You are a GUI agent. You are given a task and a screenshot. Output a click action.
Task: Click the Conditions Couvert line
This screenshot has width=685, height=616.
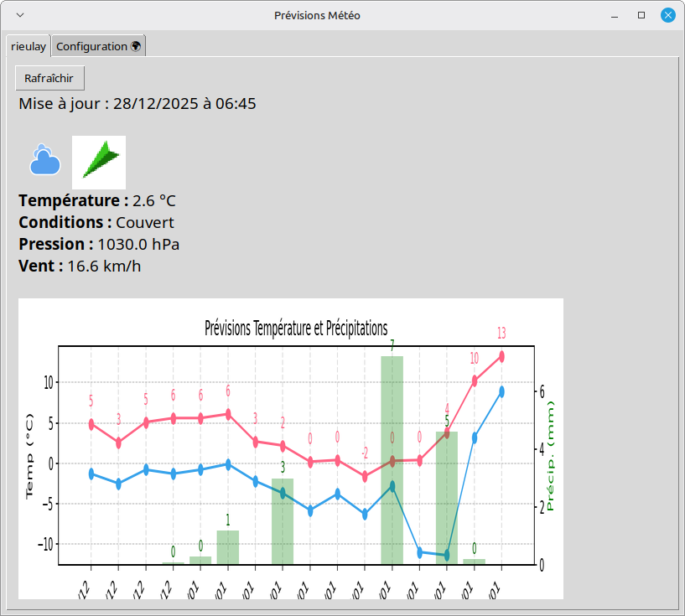(x=96, y=223)
